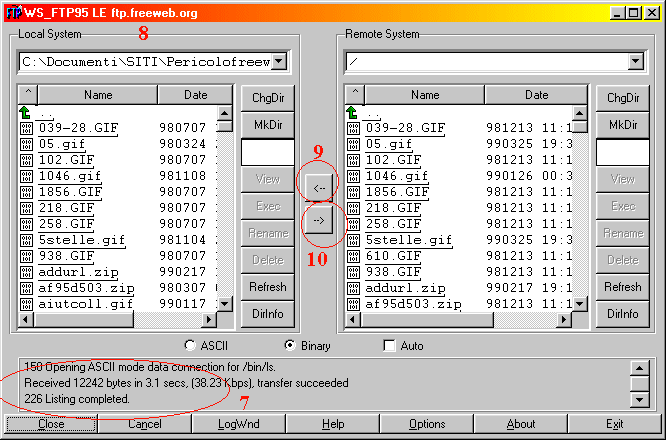This screenshot has width=666, height=440.
Task: Open local DirInfo
Action: point(268,314)
